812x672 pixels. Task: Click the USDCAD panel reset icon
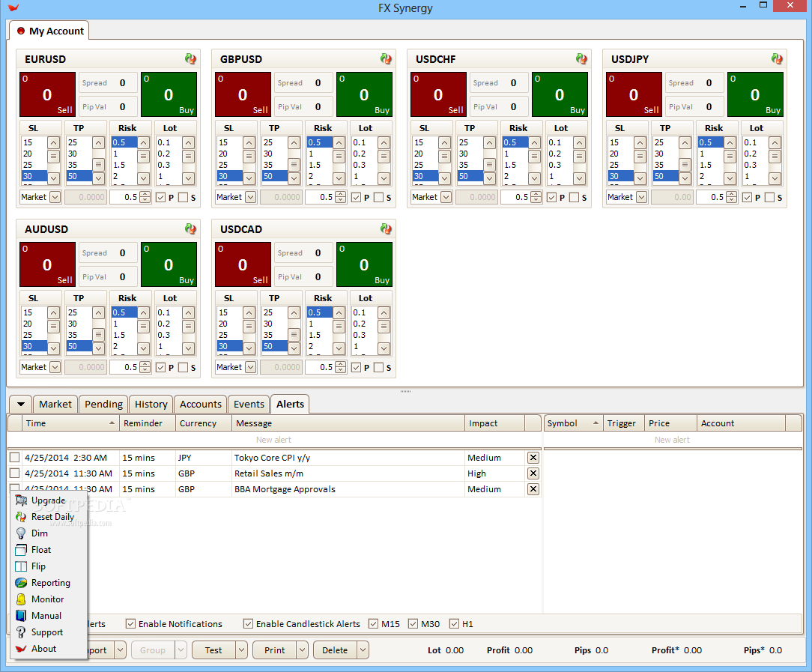point(386,228)
